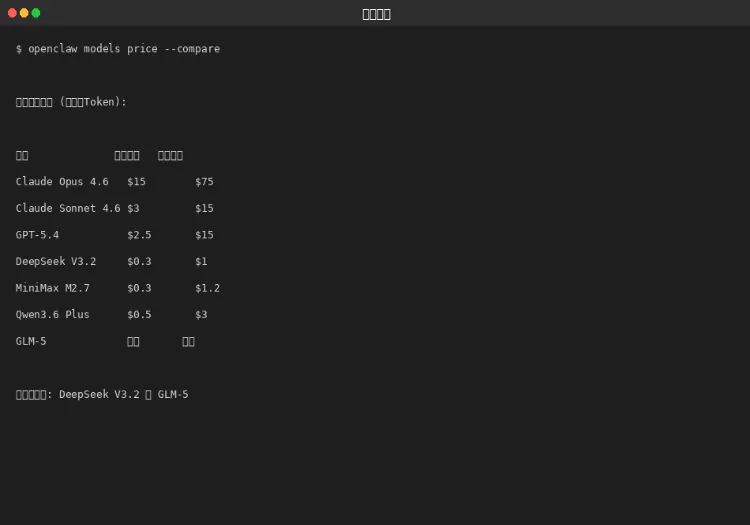Click the $15 output price for Claude Sonnet 4.6
This screenshot has width=750, height=525.
pyautogui.click(x=204, y=208)
